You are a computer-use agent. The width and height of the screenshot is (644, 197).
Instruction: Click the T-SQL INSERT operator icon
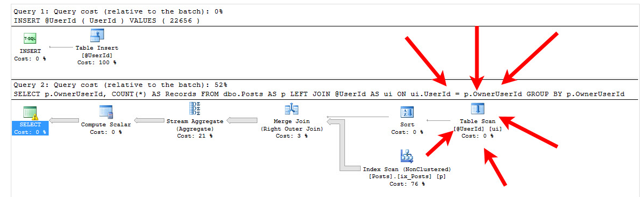30,39
